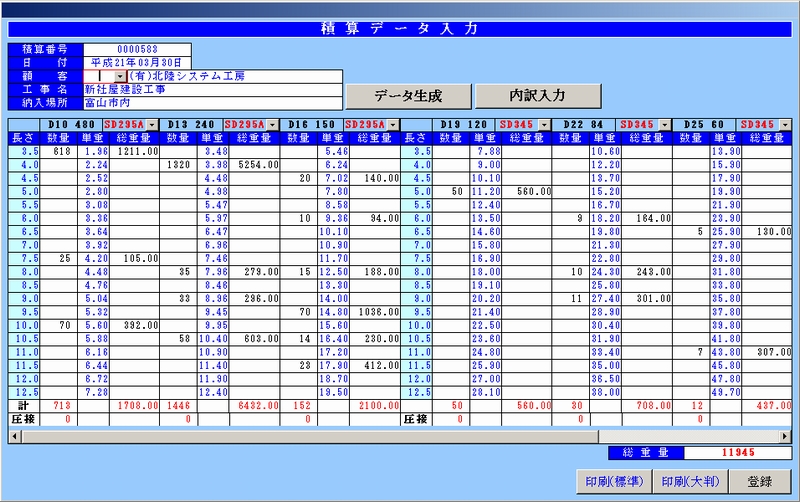Select the D13 quantity cell containing 1320

178,164
